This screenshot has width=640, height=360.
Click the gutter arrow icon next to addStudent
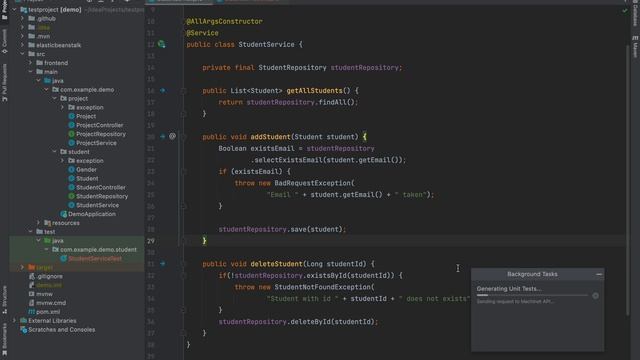(x=162, y=136)
